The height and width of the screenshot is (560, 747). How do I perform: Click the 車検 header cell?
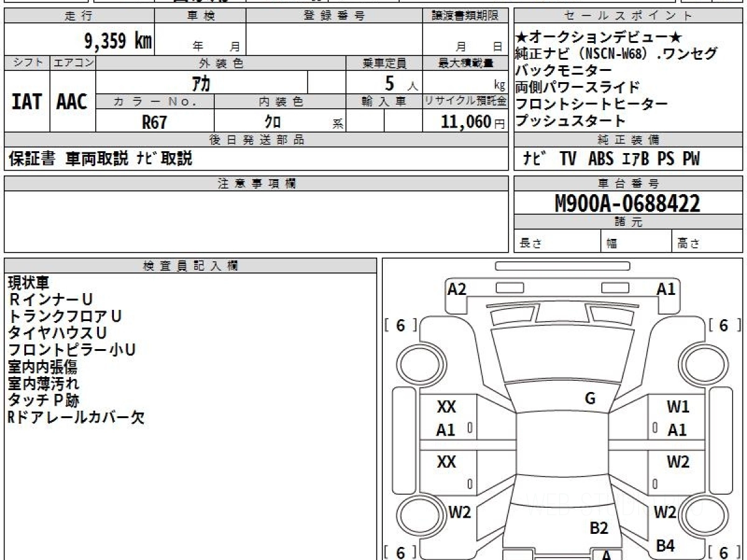tap(200, 16)
